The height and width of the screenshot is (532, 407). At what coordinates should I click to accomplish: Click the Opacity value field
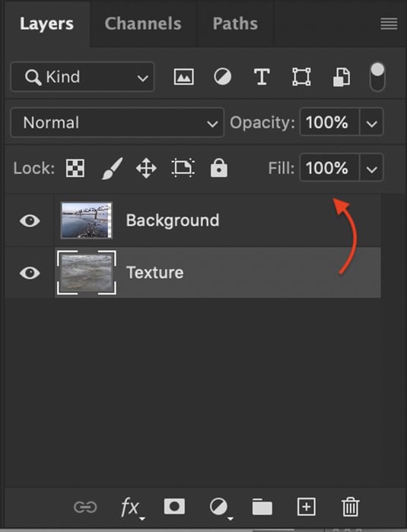329,122
